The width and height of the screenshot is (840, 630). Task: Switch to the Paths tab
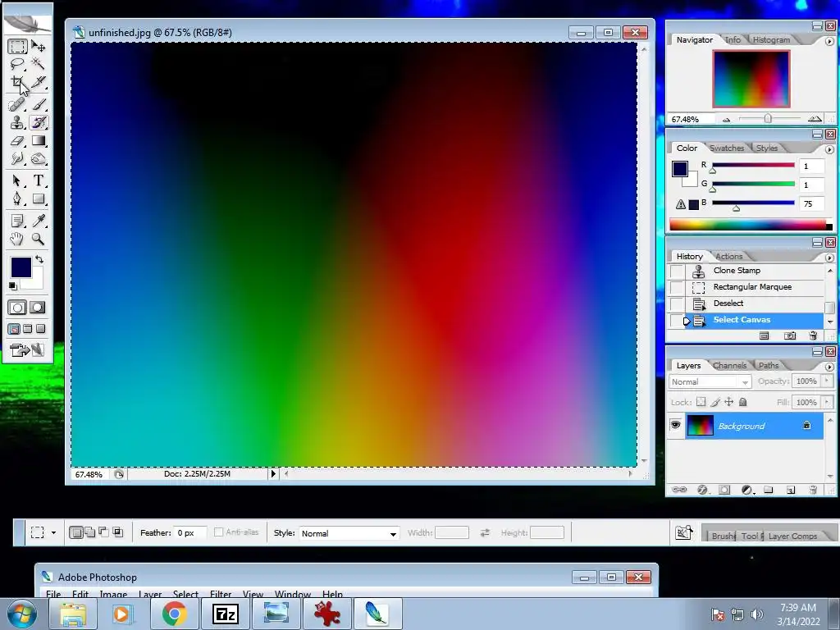[768, 365]
